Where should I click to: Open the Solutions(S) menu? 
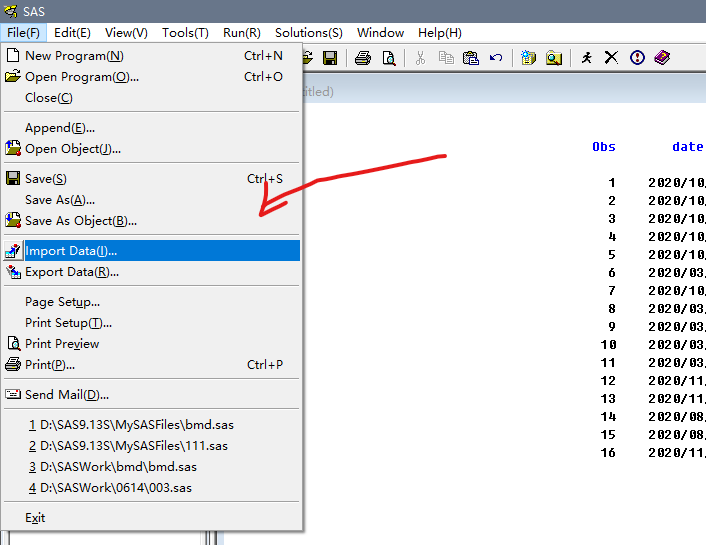pyautogui.click(x=308, y=33)
